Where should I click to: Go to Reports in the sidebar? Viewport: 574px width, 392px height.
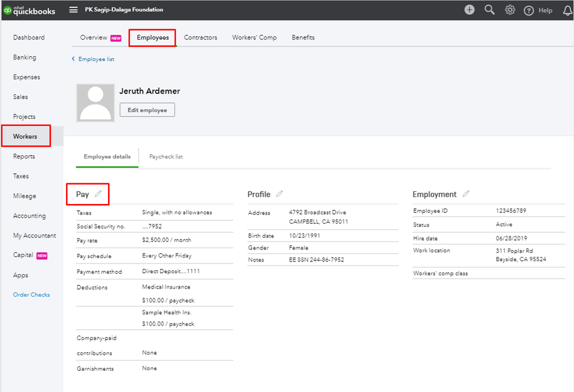click(24, 156)
